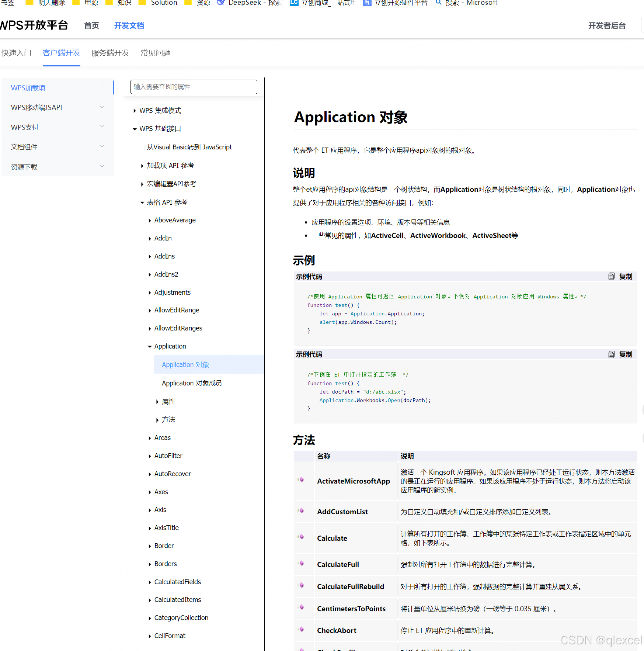
Task: Collapse WPS 基础接口 tree node
Action: coord(135,129)
